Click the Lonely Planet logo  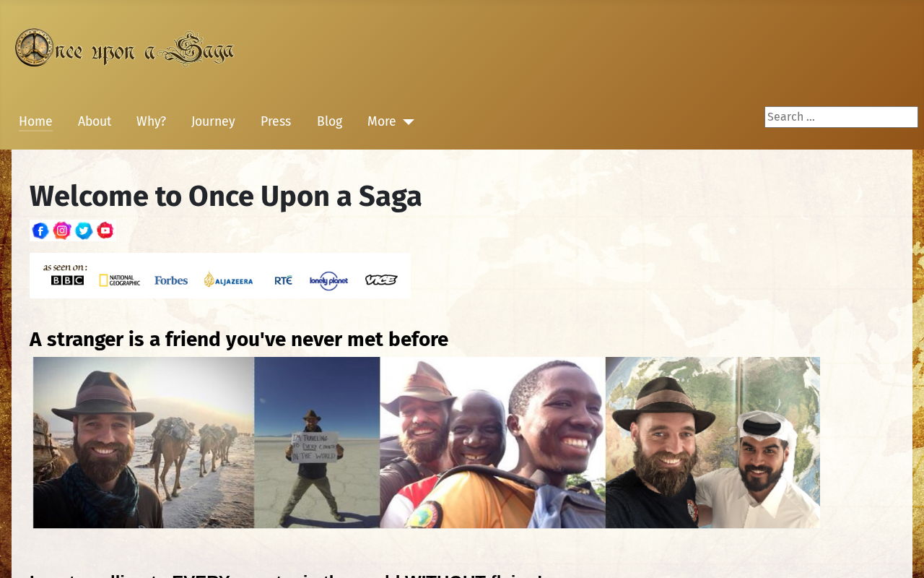(328, 280)
